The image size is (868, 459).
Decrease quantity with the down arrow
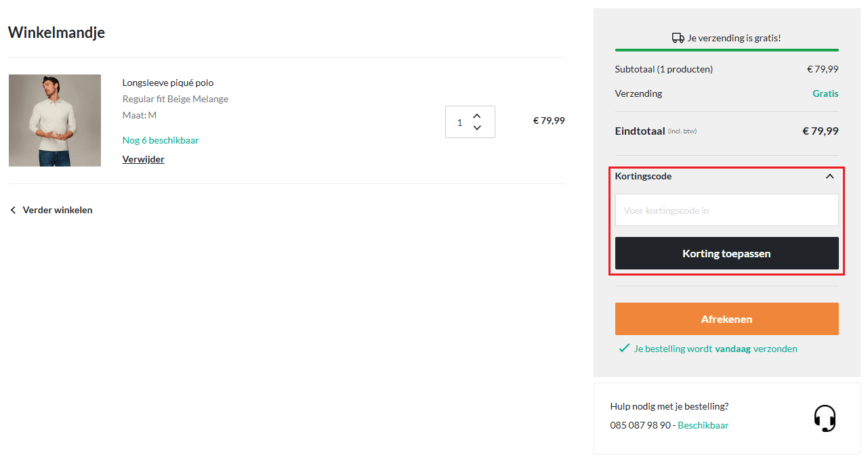pos(477,128)
